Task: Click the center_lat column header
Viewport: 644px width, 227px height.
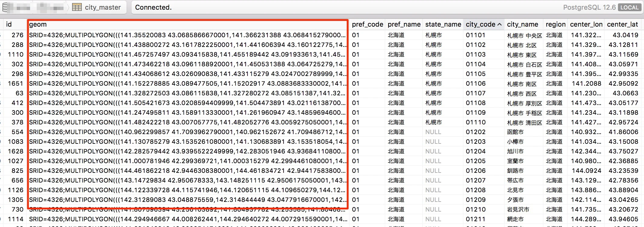Action: pos(622,24)
